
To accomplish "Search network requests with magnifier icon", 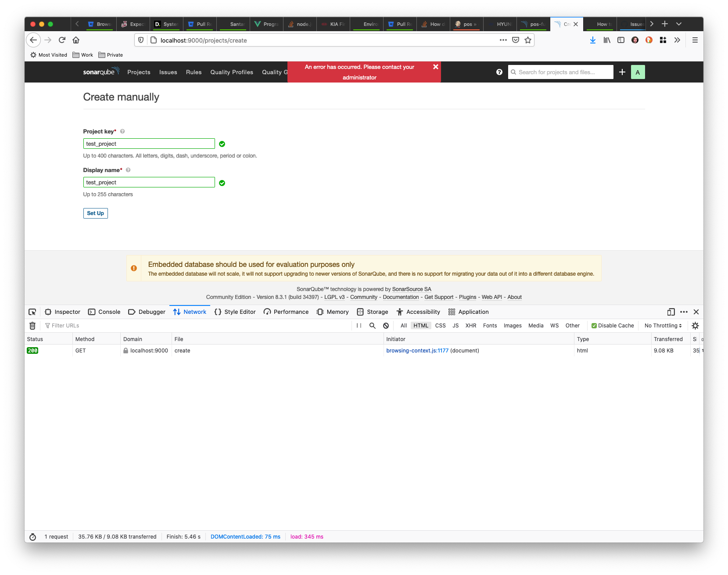I will tap(373, 326).
